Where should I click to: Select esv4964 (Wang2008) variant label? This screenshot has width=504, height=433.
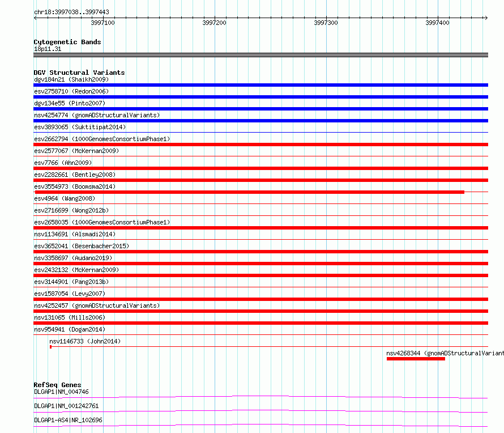click(65, 198)
